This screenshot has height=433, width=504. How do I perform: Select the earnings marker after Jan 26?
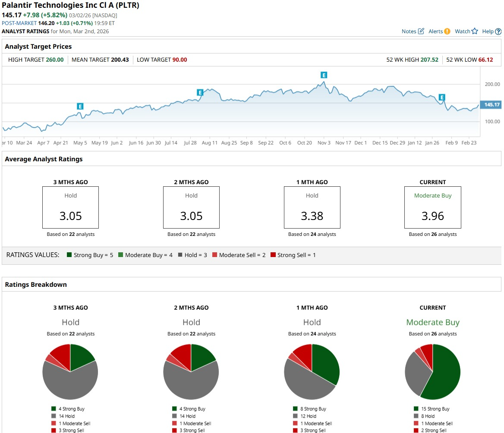441,97
